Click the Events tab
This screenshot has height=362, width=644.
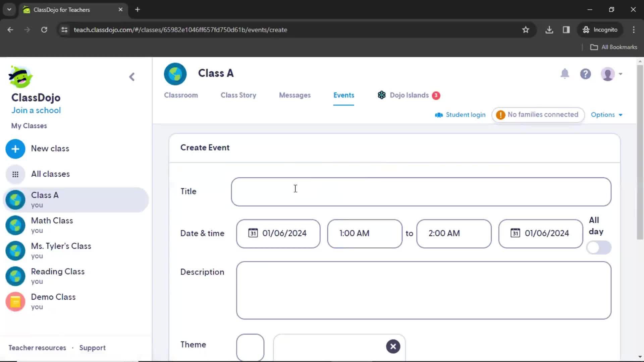tap(344, 95)
